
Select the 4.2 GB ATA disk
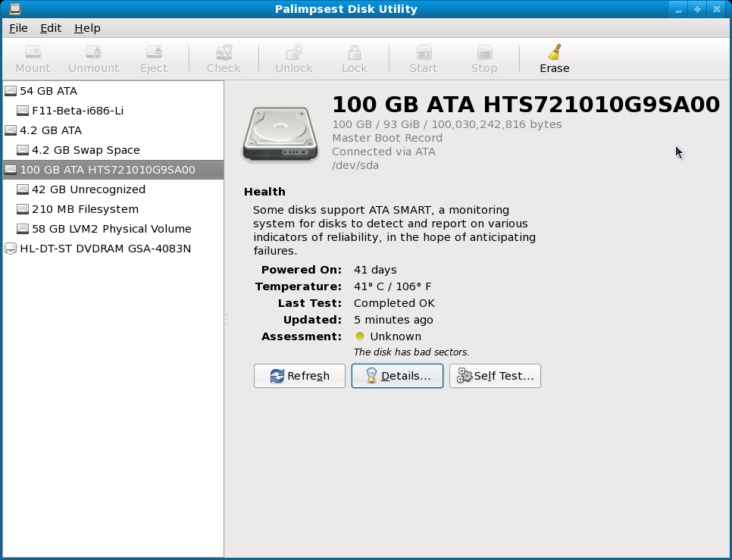pyautogui.click(x=113, y=130)
